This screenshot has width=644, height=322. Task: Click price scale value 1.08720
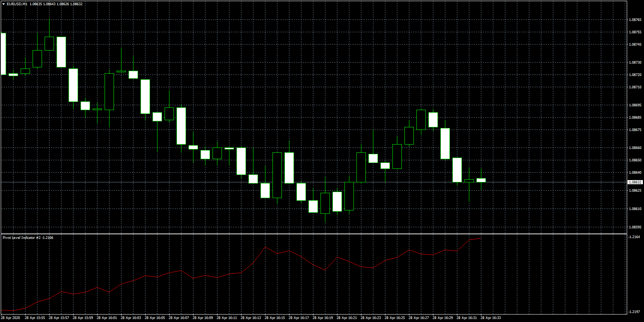point(635,75)
